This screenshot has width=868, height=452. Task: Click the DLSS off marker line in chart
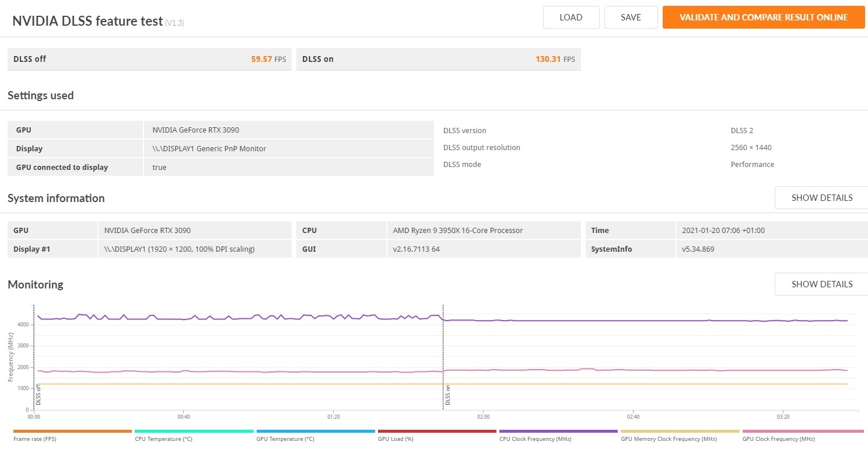tap(34, 357)
